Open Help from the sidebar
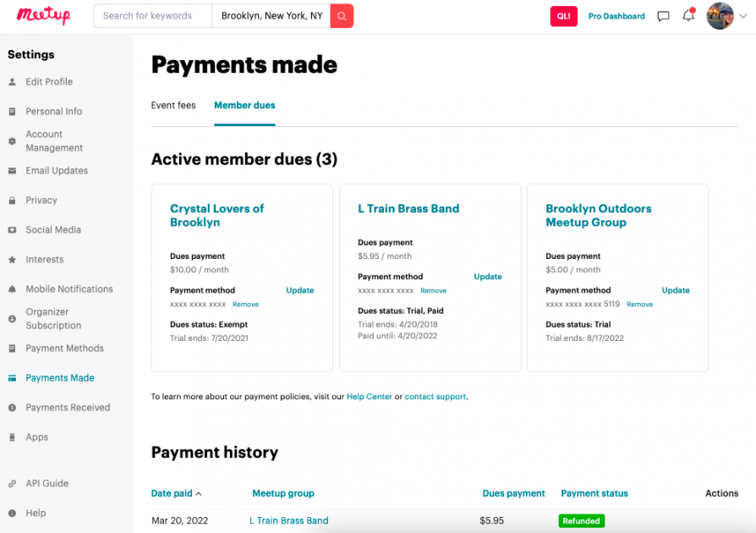 (36, 514)
